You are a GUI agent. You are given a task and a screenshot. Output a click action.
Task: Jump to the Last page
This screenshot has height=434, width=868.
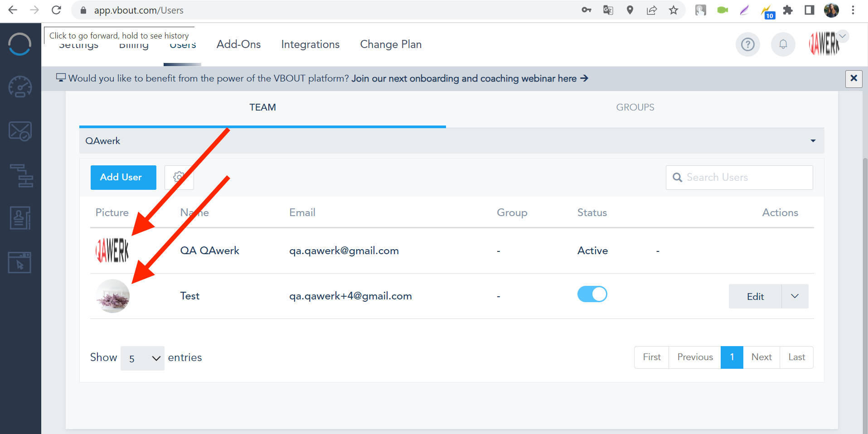[796, 357]
